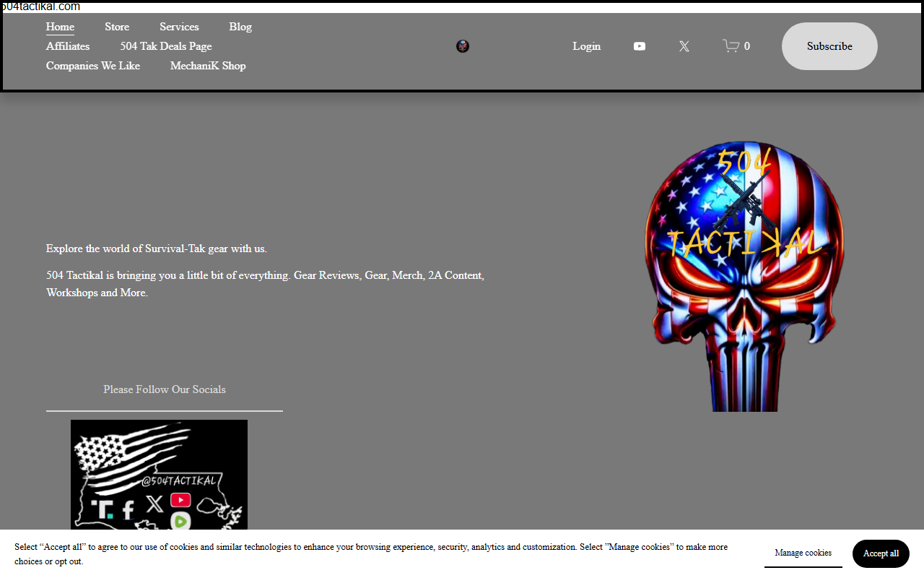924x578 pixels.
Task: Open the YouTube icon in the header
Action: [x=640, y=46]
